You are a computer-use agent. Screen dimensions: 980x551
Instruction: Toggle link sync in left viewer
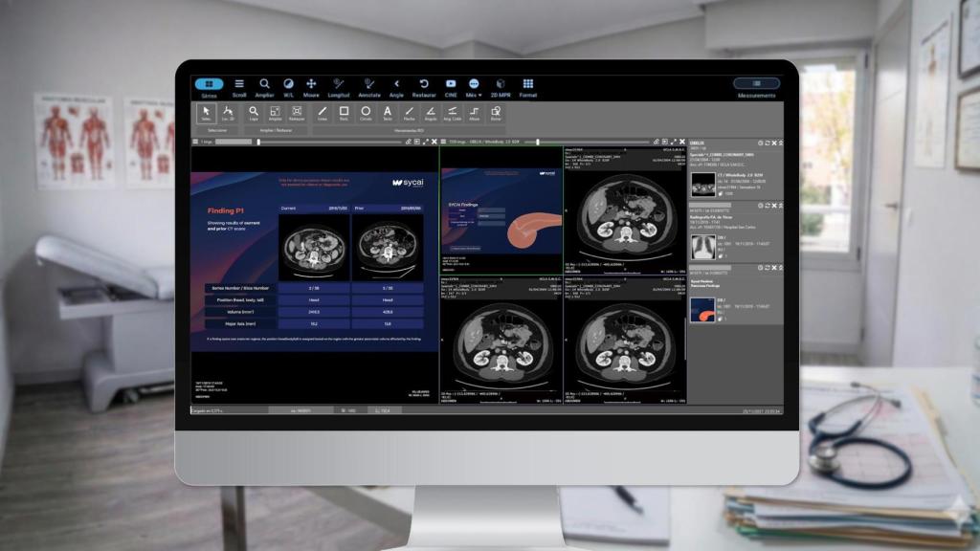408,142
